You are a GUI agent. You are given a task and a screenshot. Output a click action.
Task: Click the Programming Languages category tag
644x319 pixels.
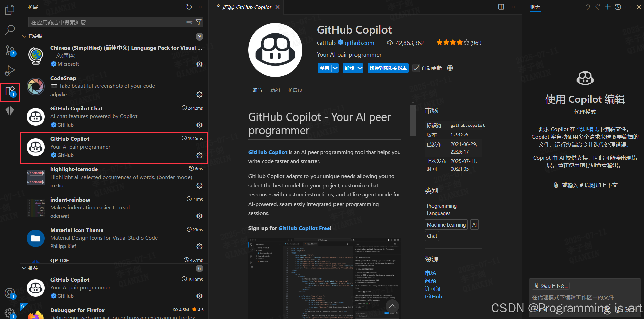point(452,210)
